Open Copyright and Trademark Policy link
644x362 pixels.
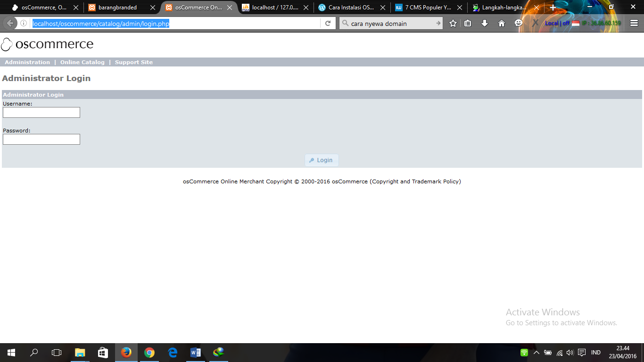[x=415, y=181]
